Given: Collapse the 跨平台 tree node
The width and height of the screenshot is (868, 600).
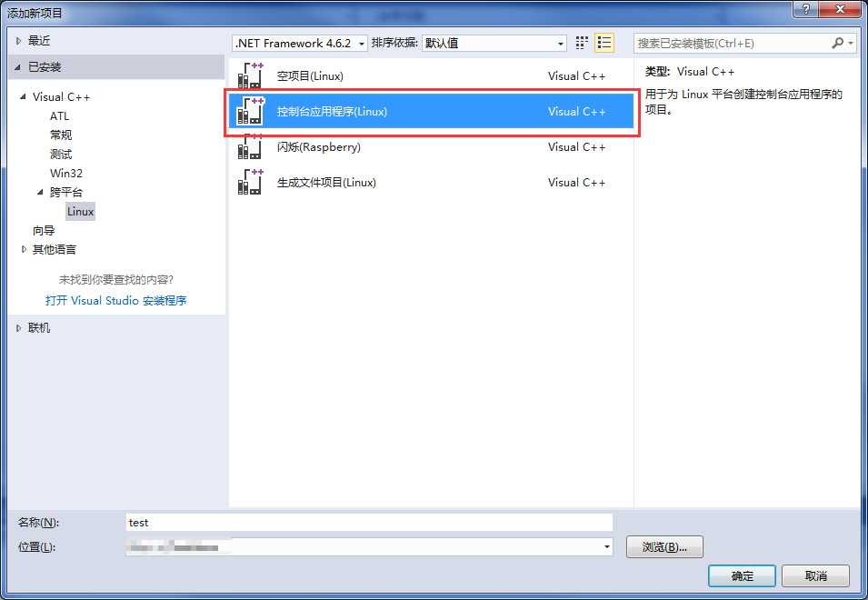Looking at the screenshot, I should pos(40,192).
